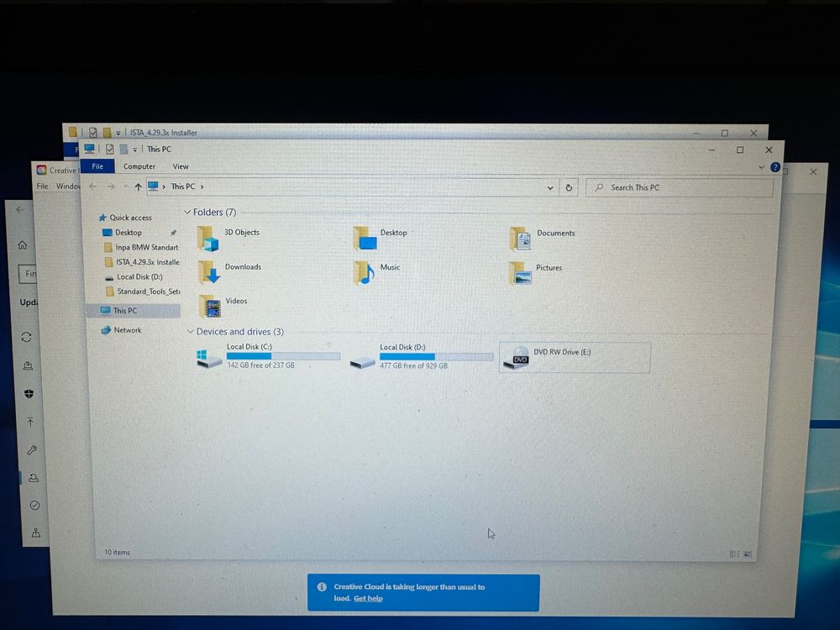Open the Computer ribbon tab
The width and height of the screenshot is (840, 630).
[x=139, y=166]
